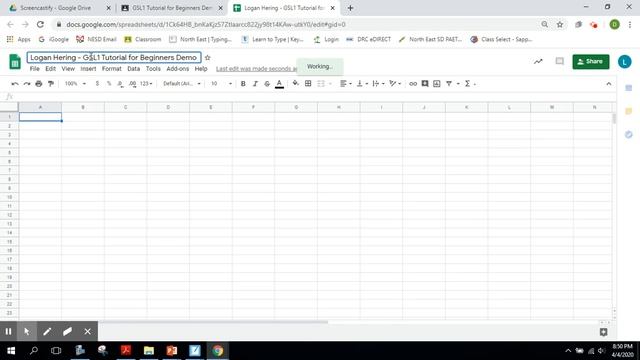Hide the menus with caret icon
This screenshot has width=640, height=360.
609,84
